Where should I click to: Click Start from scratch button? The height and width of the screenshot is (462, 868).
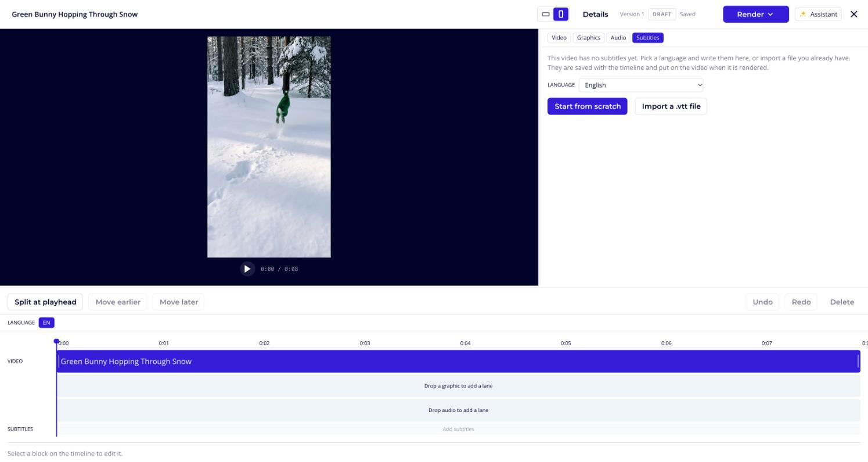(x=587, y=106)
